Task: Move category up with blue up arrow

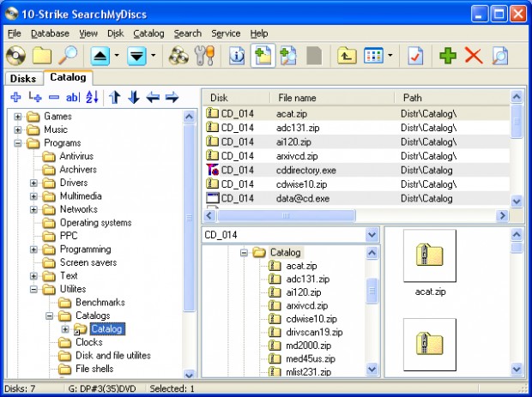Action: pos(115,97)
